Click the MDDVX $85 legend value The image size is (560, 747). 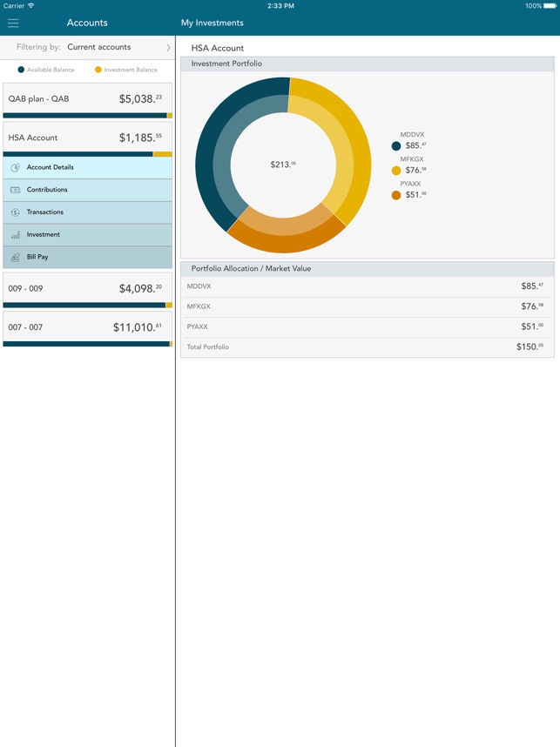pos(415,145)
